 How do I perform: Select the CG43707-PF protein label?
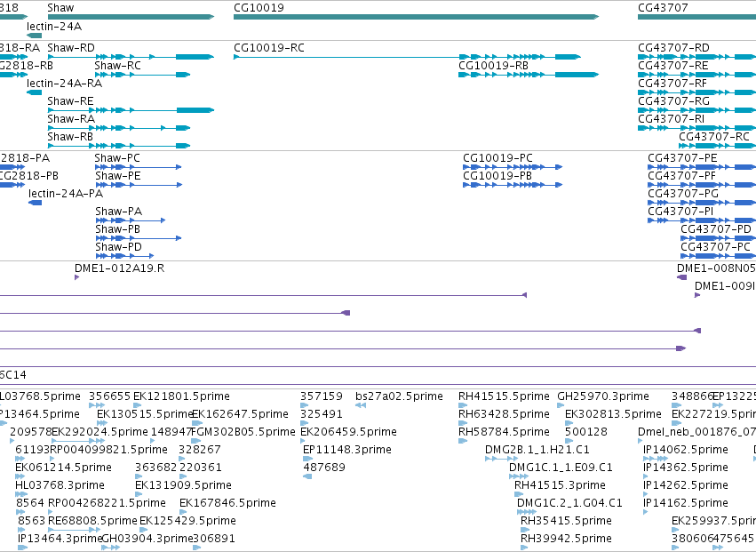[681, 176]
